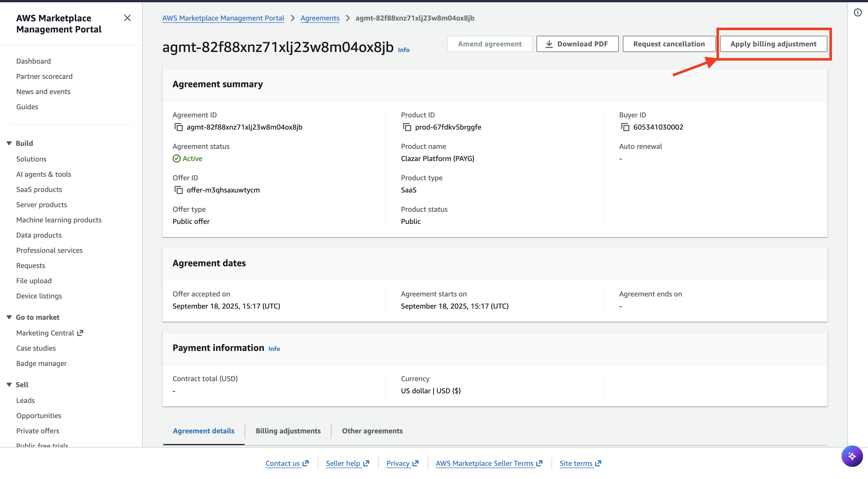Go to Data products
This screenshot has height=479, width=868.
coord(39,235)
